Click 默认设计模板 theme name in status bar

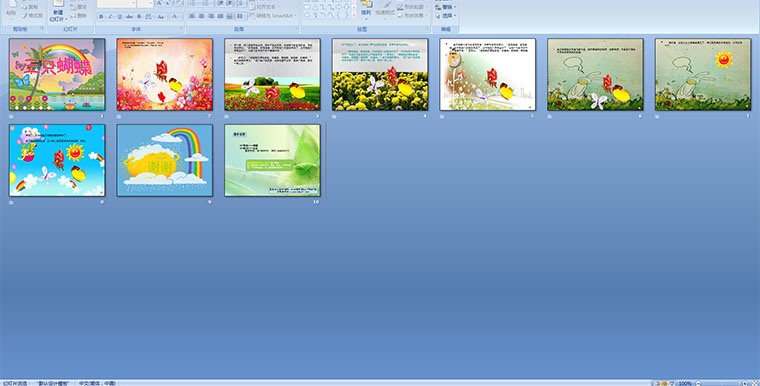(x=52, y=383)
